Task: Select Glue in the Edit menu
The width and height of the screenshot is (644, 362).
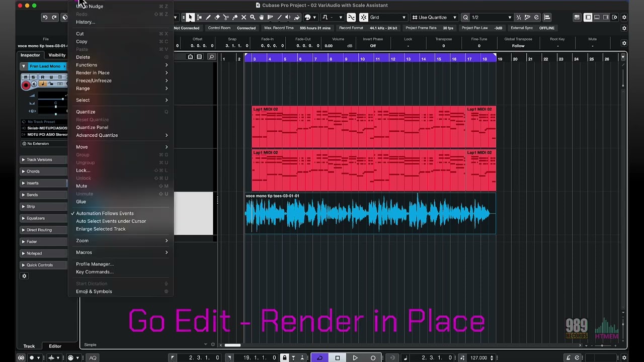Action: 121,202
